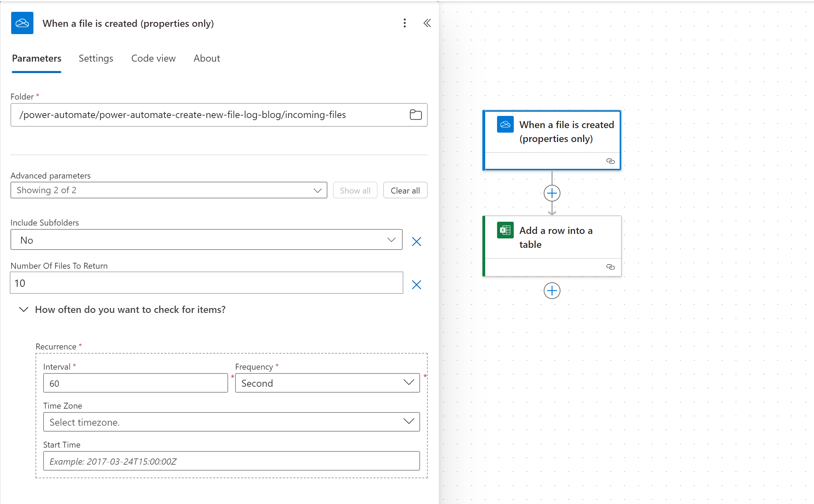The width and height of the screenshot is (814, 504).
Task: Remove Number Of Files To Return parameter
Action: [416, 284]
